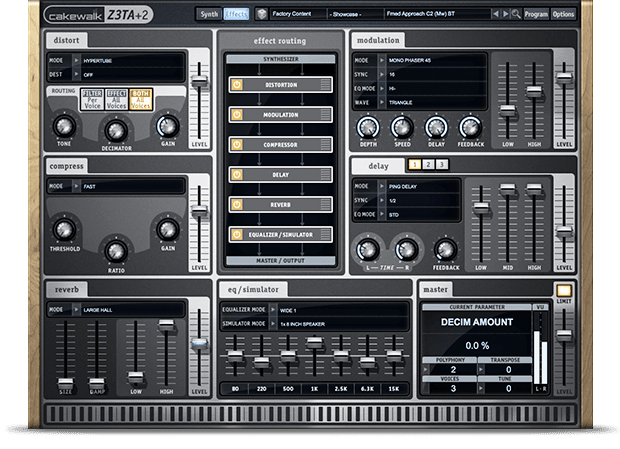Open reverb Mode dropdown showing Large Hall

tap(116, 310)
